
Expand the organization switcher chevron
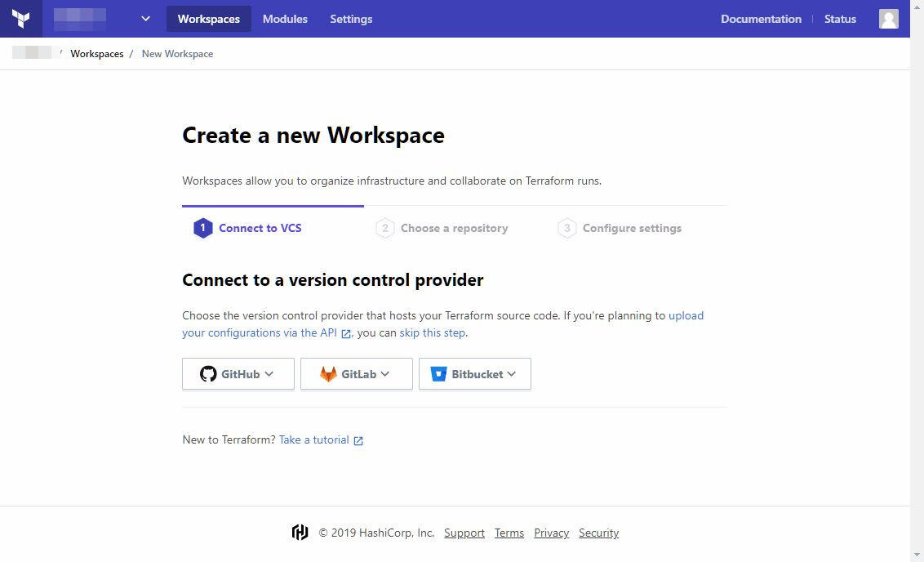tap(145, 19)
